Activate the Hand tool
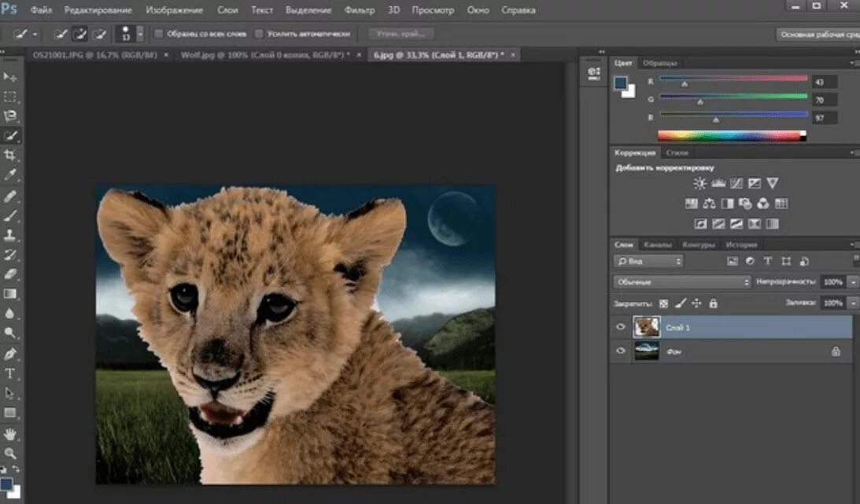The image size is (860, 504). click(x=10, y=433)
